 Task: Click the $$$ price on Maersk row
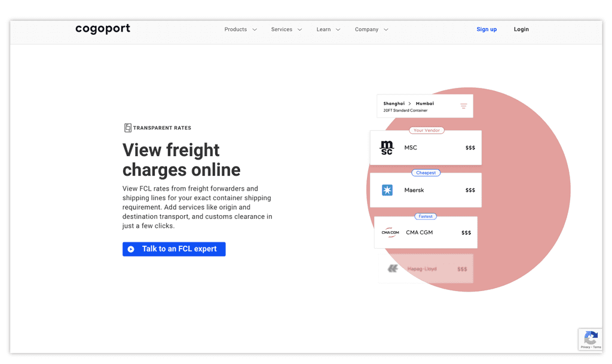coord(470,191)
